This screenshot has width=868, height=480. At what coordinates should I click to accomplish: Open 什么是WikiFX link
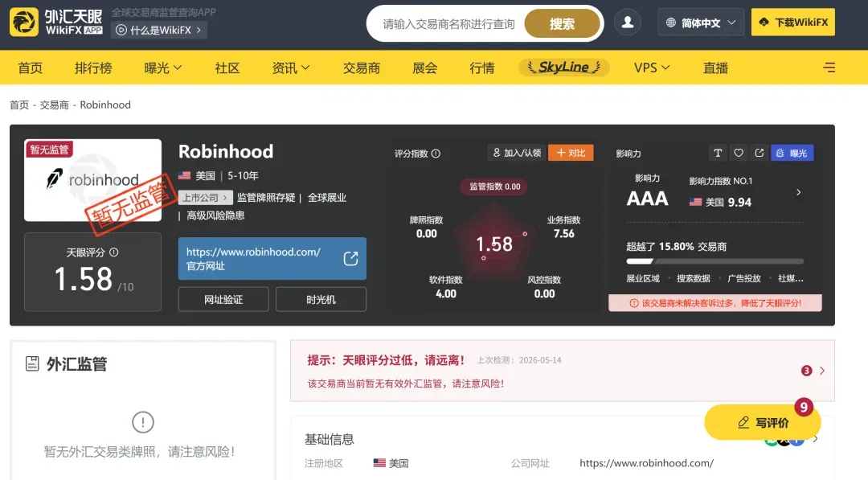(159, 30)
